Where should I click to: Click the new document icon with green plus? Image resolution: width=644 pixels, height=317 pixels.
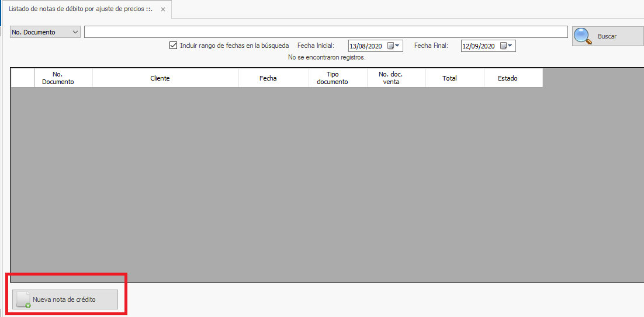click(x=23, y=299)
